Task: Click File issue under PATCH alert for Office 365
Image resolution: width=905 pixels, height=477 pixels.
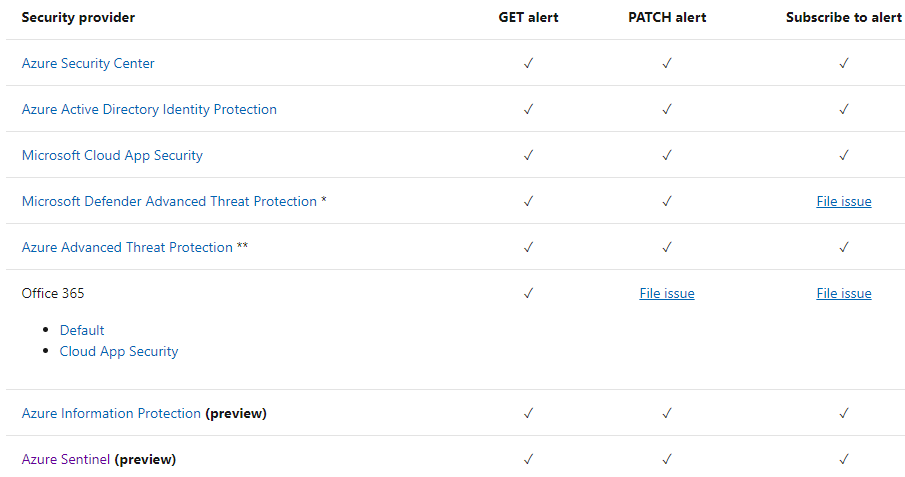Action: [666, 293]
